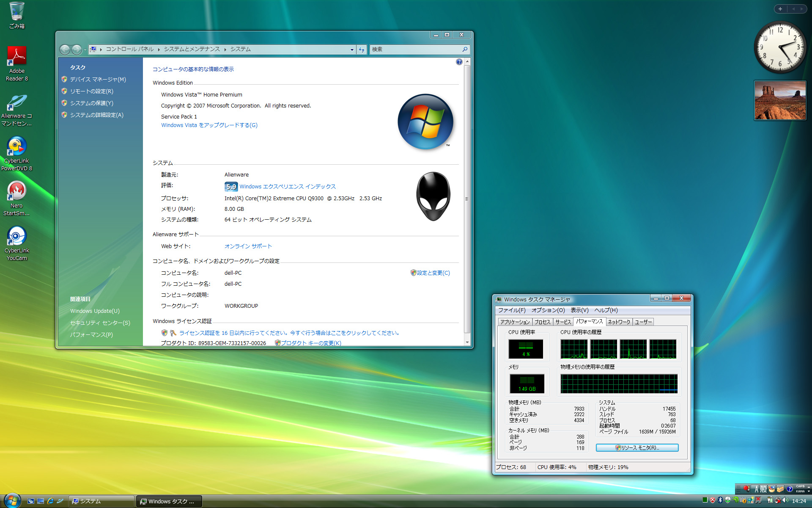Click Internet Explorer in the quick launch bar
The height and width of the screenshot is (508, 812).
[50, 501]
